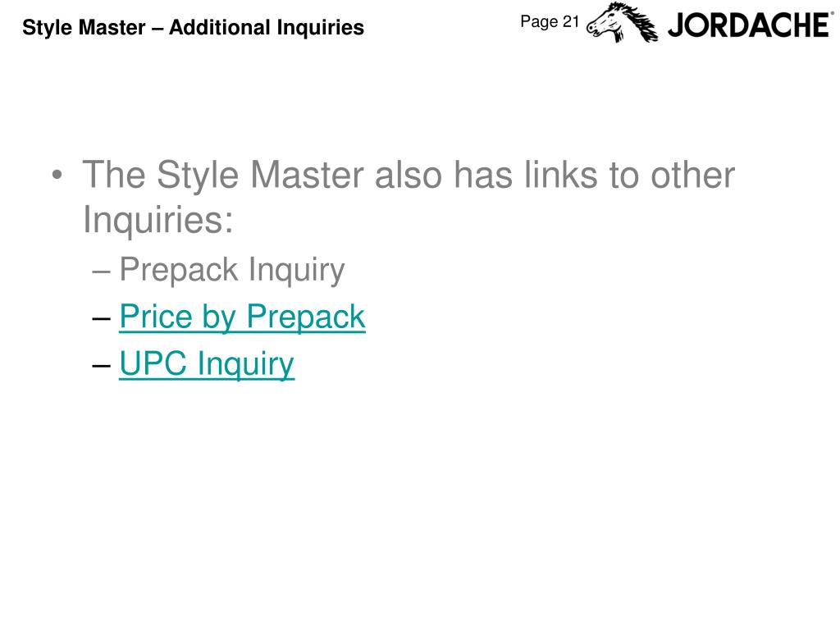The height and width of the screenshot is (630, 840).
Task: Click the words Additional Inquiries in title
Action: [x=267, y=27]
